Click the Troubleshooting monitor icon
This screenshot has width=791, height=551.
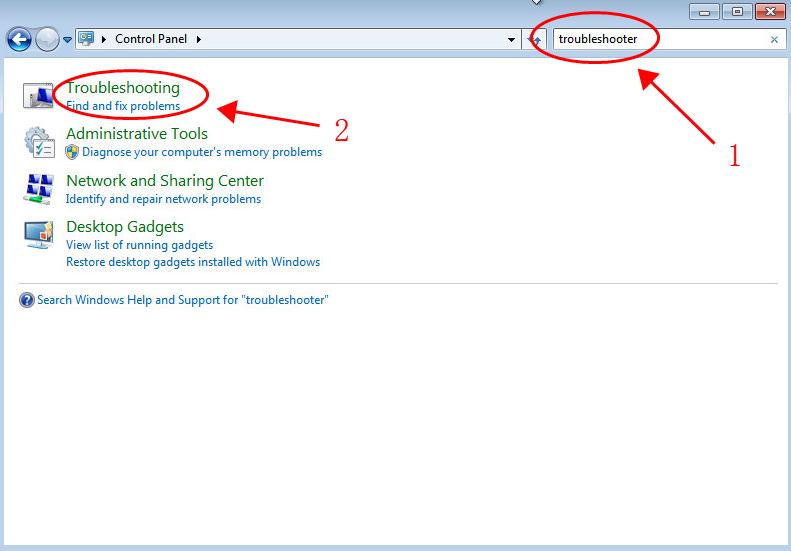pos(38,96)
